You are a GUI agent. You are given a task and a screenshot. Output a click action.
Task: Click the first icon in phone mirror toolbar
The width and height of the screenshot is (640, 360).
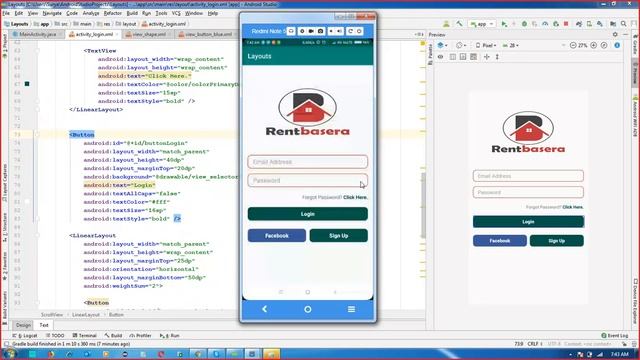(x=291, y=31)
